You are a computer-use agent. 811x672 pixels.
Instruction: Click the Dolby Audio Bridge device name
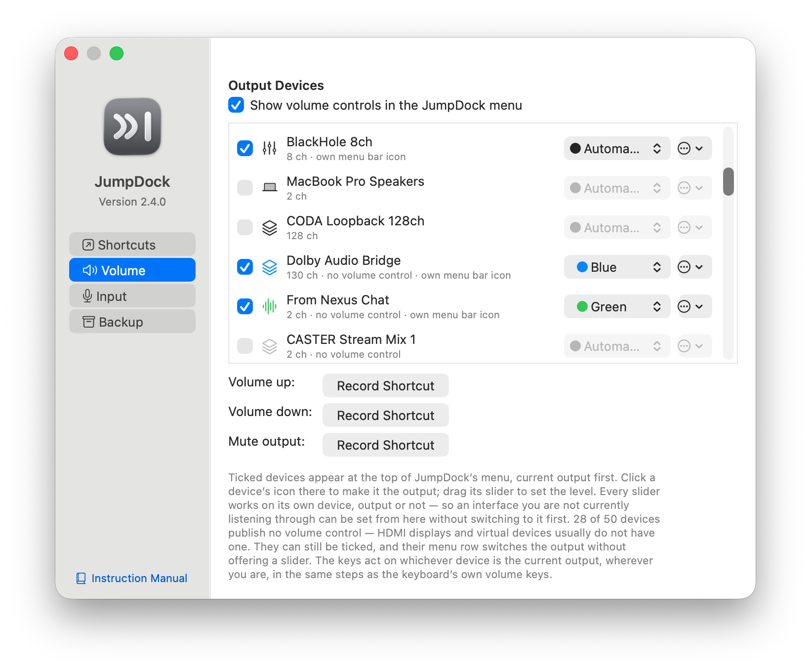[x=344, y=260]
